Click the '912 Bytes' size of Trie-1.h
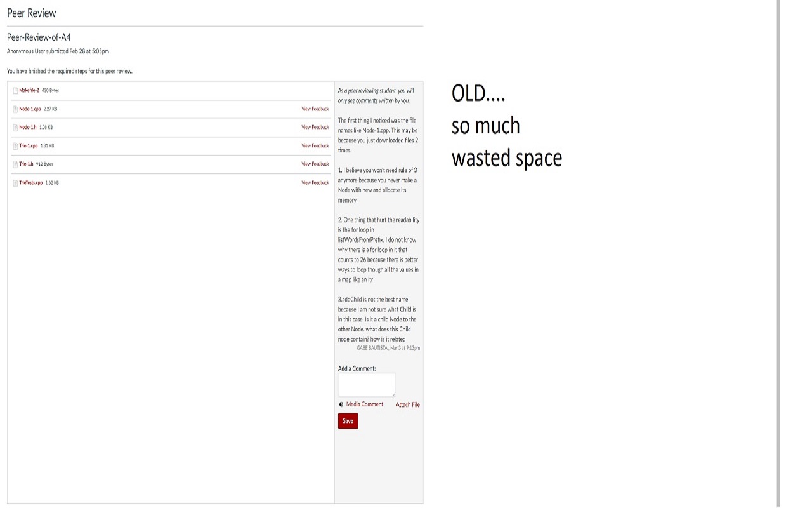812x508 pixels. point(44,164)
